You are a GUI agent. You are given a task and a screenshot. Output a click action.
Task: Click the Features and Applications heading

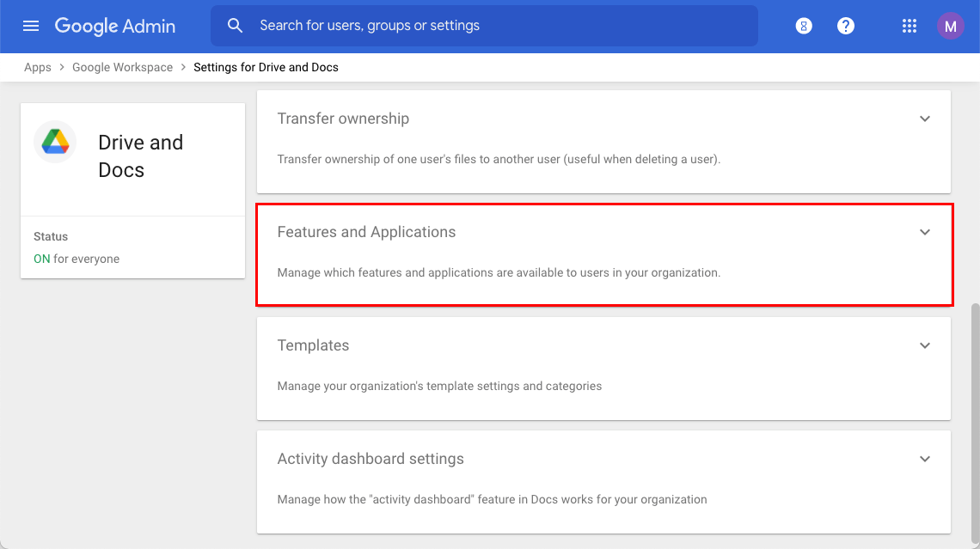366,231
